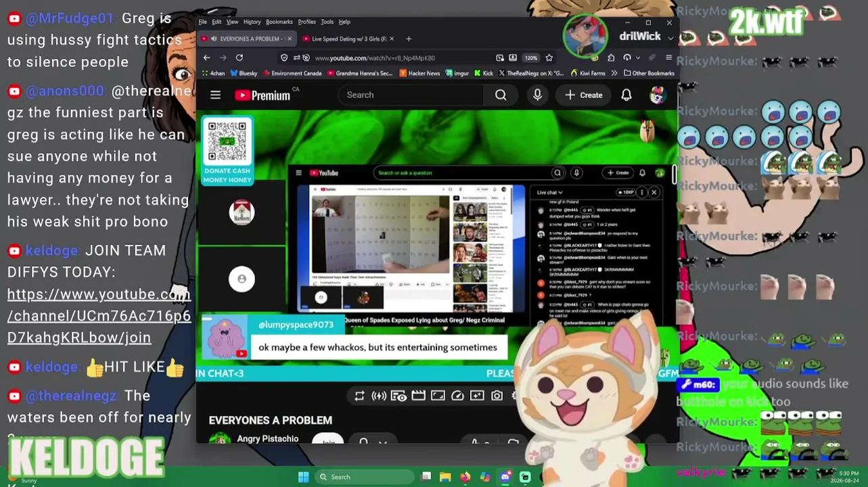Open the View menu
The width and height of the screenshot is (868, 487).
(232, 22)
